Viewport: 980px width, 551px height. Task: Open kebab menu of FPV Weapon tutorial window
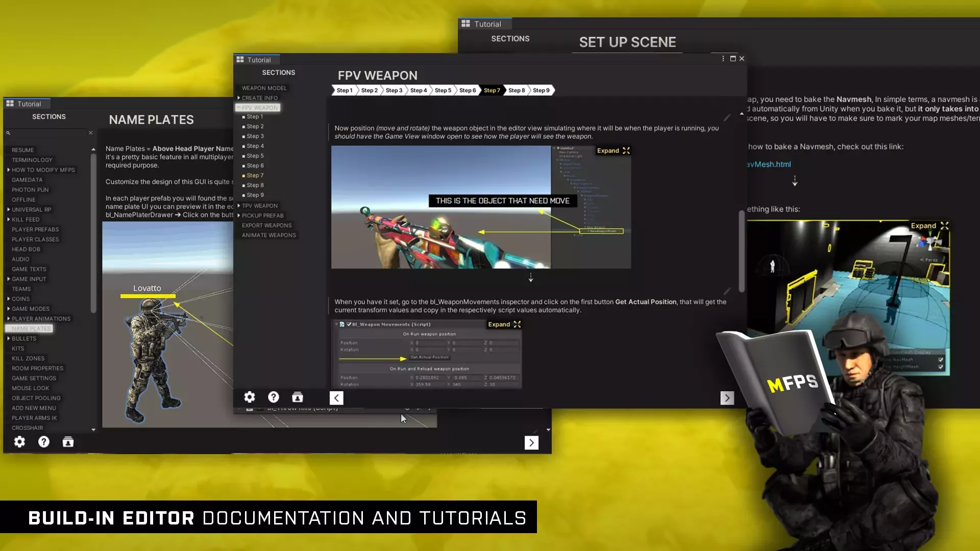pyautogui.click(x=723, y=59)
